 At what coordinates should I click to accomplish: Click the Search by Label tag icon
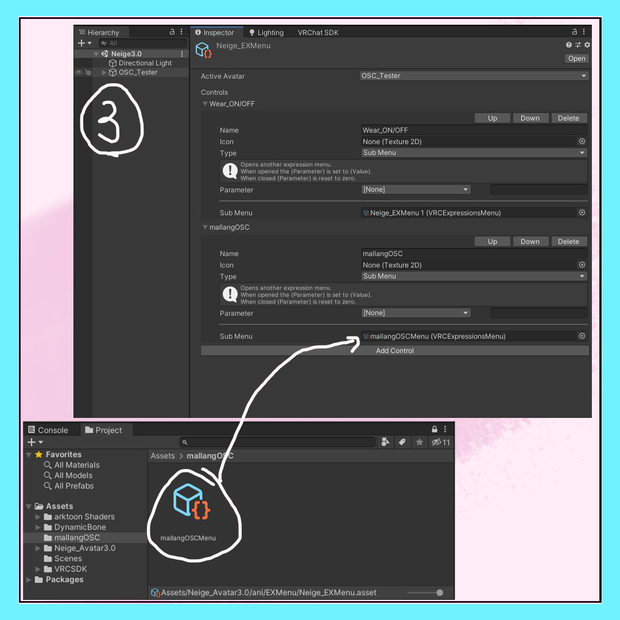pyautogui.click(x=402, y=442)
